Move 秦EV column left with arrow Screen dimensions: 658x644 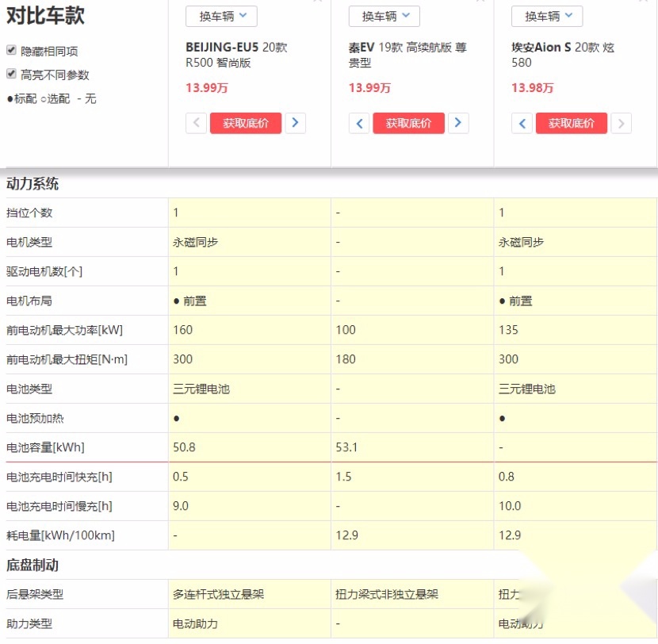[x=359, y=123]
